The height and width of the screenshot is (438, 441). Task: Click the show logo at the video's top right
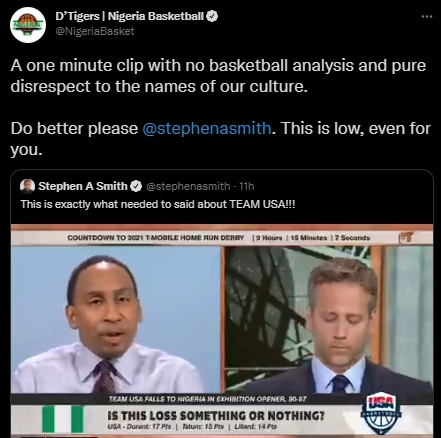point(406,237)
